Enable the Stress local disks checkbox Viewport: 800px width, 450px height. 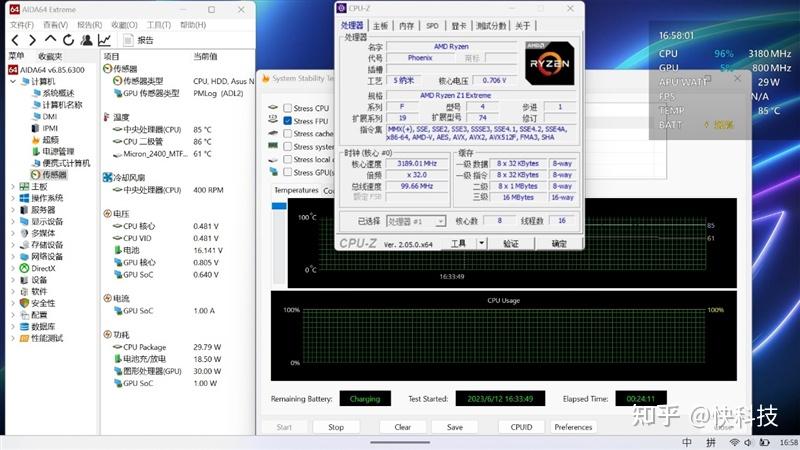(x=288, y=159)
